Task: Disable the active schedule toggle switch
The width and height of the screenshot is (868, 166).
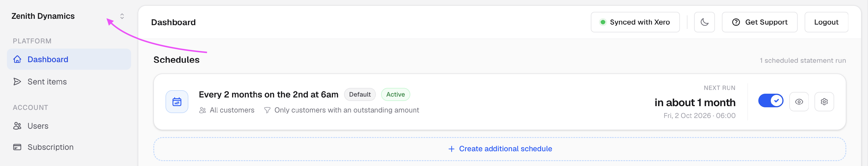Action: 770,101
